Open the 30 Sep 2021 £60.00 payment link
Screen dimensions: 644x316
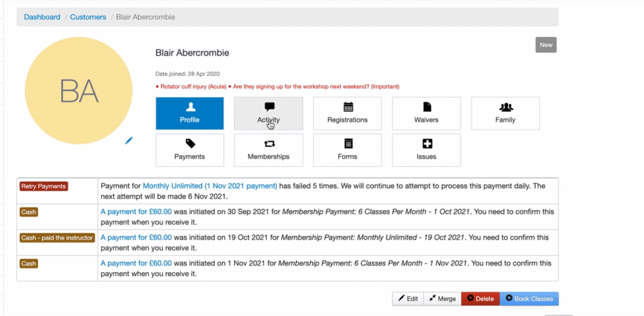click(136, 212)
